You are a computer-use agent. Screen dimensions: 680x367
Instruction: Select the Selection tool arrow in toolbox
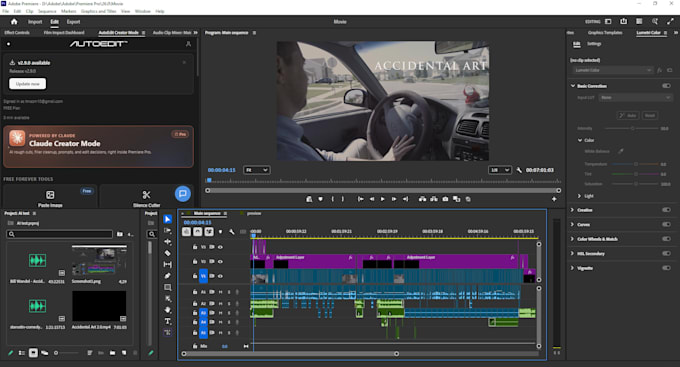tap(167, 219)
